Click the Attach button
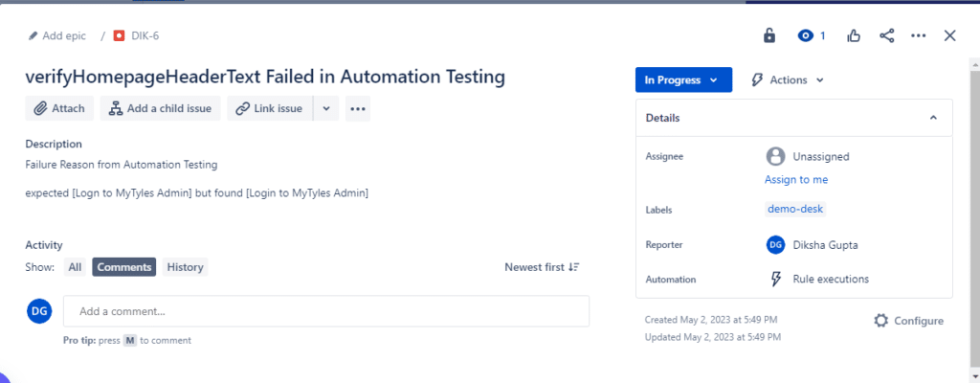 (x=59, y=108)
